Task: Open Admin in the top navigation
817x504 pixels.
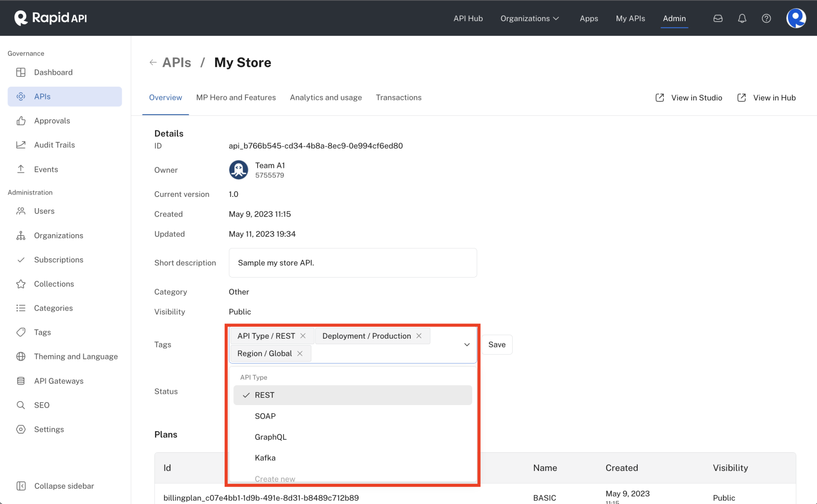Action: (674, 18)
